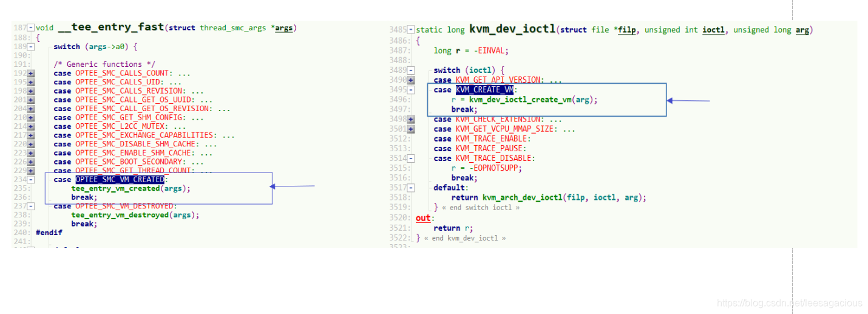
Task: Click the OPTEE_SMC_VM_DESTROYED identifier
Action: coord(124,206)
